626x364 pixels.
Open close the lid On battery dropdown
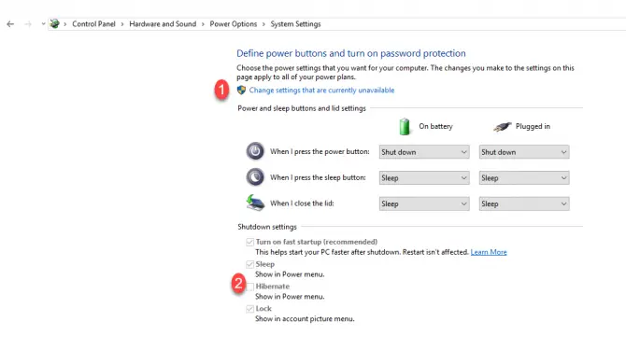pyautogui.click(x=424, y=203)
